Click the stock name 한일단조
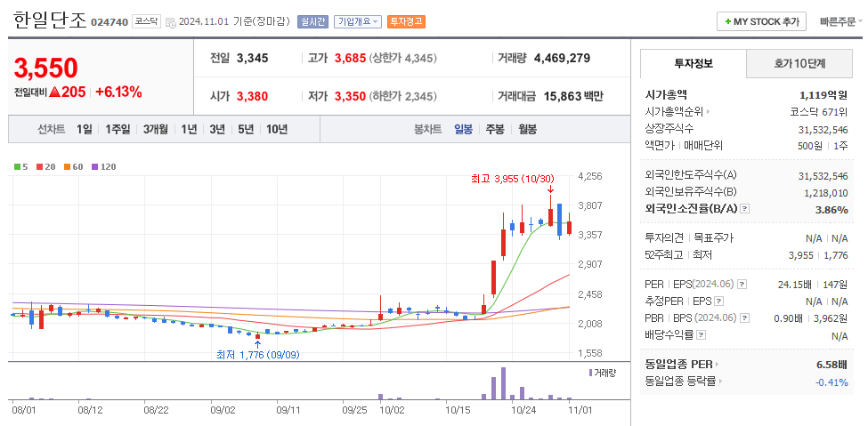 [50, 21]
